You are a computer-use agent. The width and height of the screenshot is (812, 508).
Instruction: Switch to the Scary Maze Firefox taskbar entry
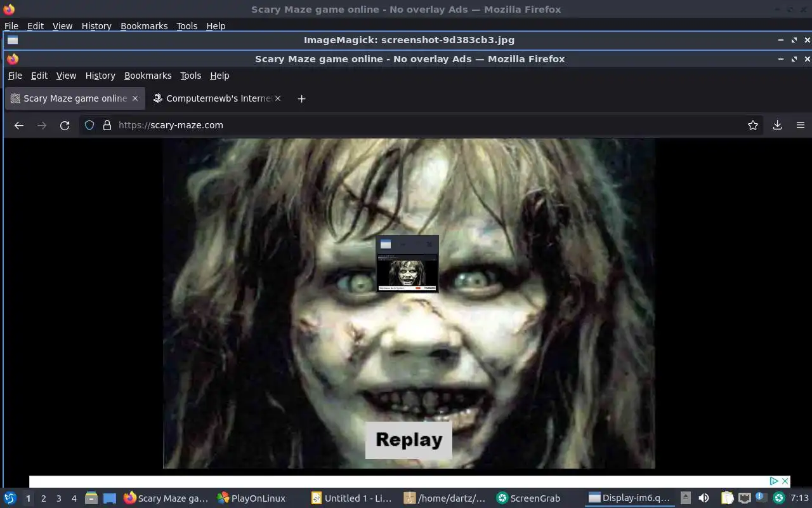pyautogui.click(x=166, y=498)
